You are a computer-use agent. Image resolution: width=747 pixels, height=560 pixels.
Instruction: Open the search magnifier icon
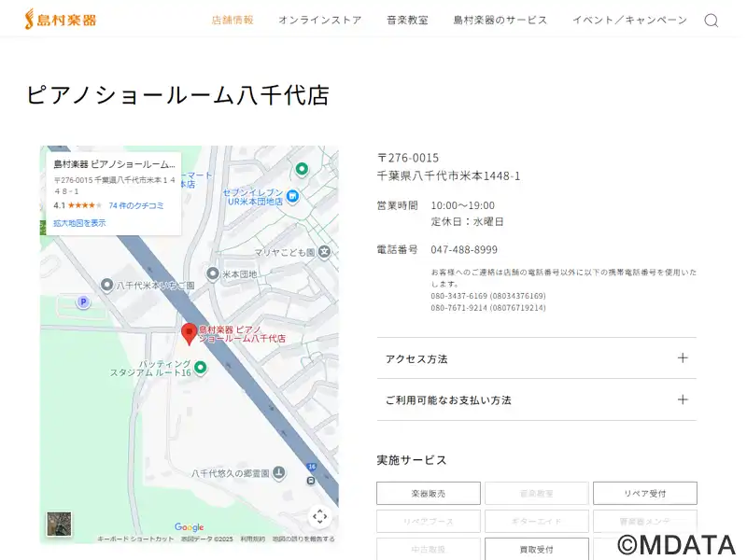(712, 21)
